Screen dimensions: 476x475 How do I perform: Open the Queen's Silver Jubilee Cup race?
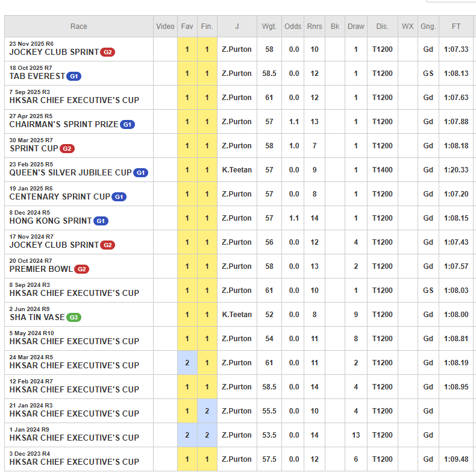(70, 173)
